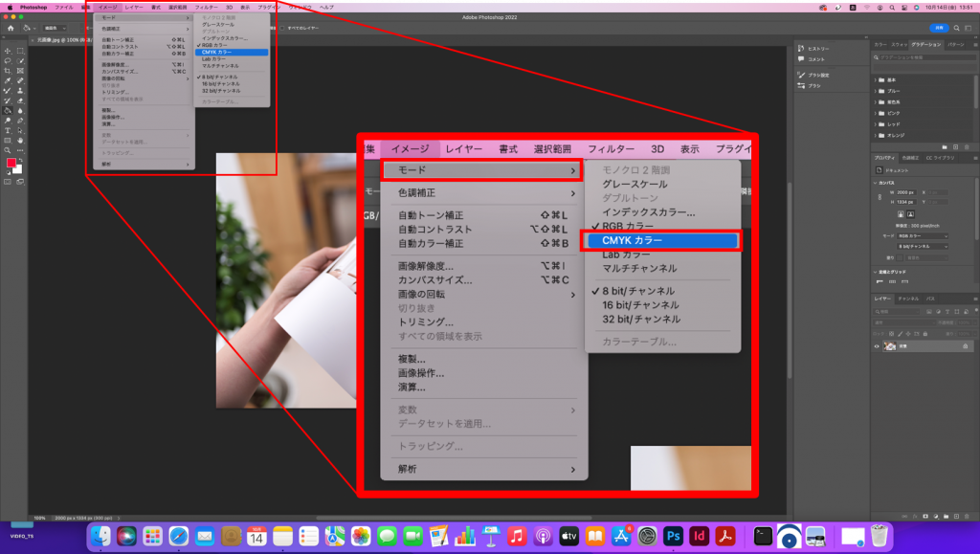This screenshot has height=554, width=980.
Task: Select the Path Selection arrow tool
Action: [x=20, y=130]
